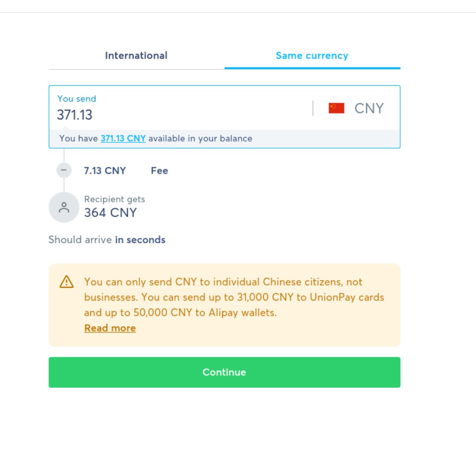Click the recipient person icon
Screen dimensions: 476x476
click(64, 207)
